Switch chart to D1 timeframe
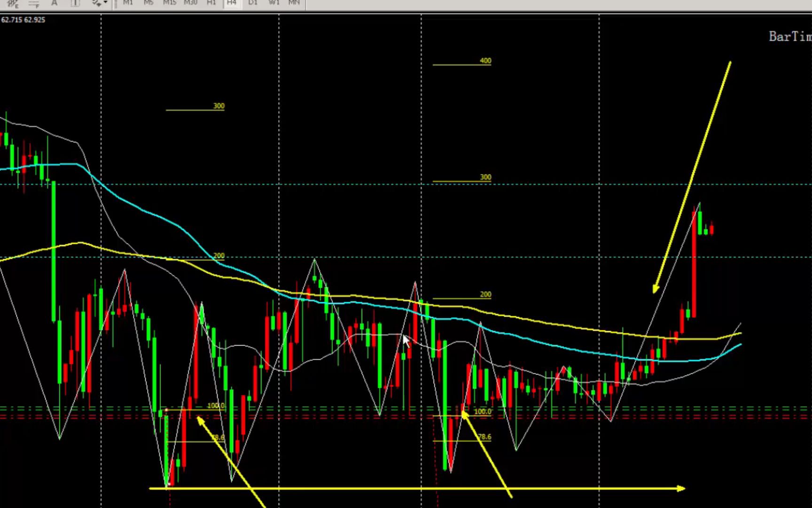 click(253, 3)
